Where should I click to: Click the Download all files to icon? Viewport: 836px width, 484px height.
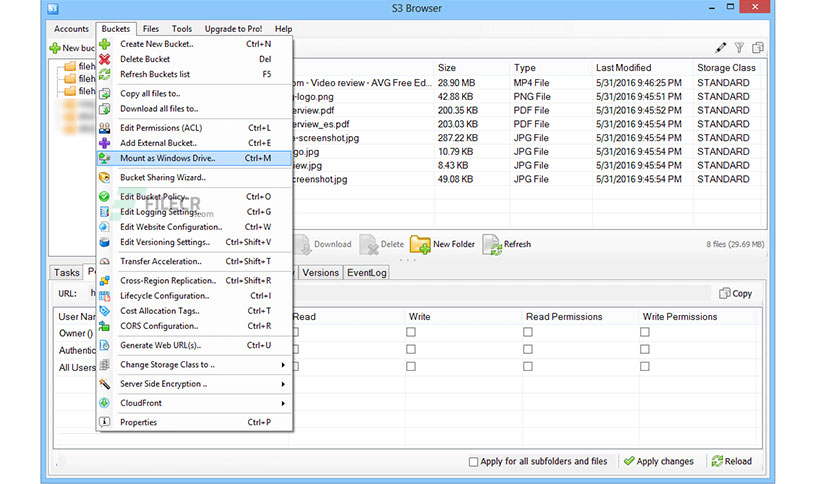[x=104, y=109]
